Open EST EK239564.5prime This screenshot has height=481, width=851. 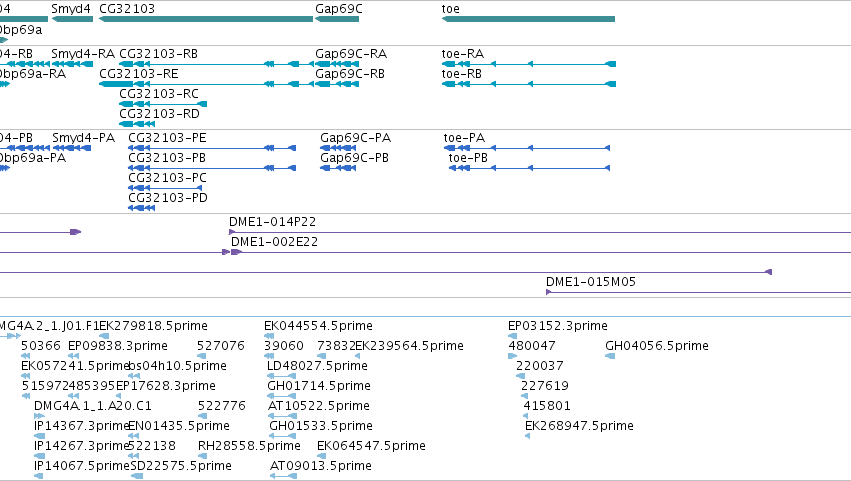(410, 346)
